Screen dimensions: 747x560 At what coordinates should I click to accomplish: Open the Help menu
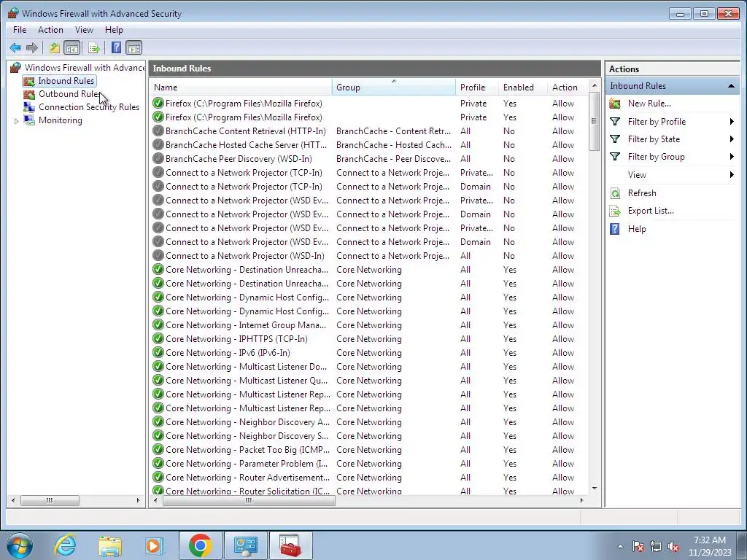[x=114, y=29]
